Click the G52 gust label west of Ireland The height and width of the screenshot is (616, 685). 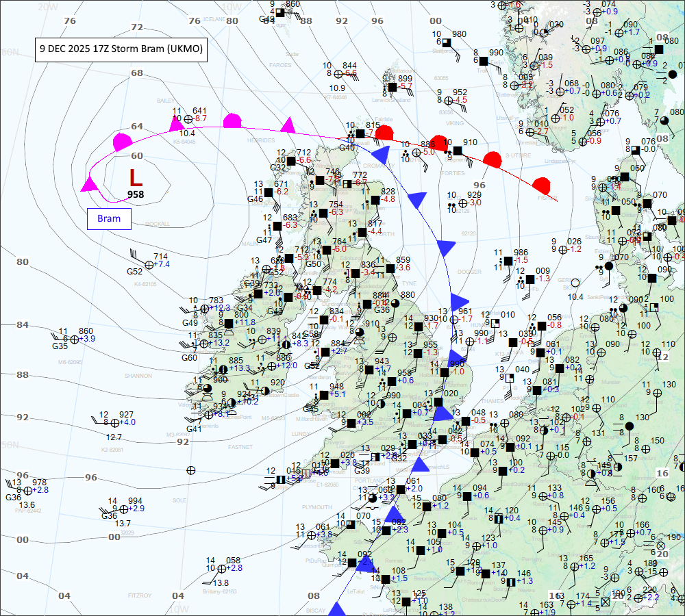(x=134, y=271)
